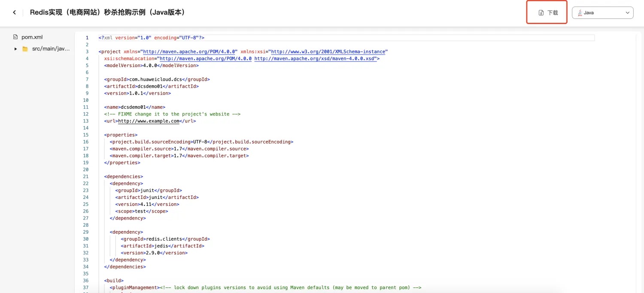Click the version 1.0.1 line
This screenshot has width=644, height=293.
137,93
